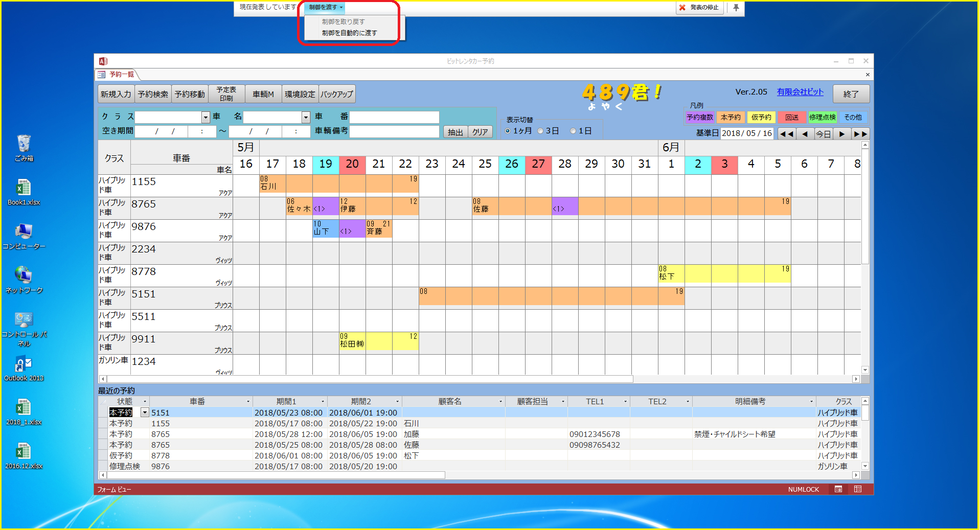Open the コントロールパネル desktop icon

24,329
